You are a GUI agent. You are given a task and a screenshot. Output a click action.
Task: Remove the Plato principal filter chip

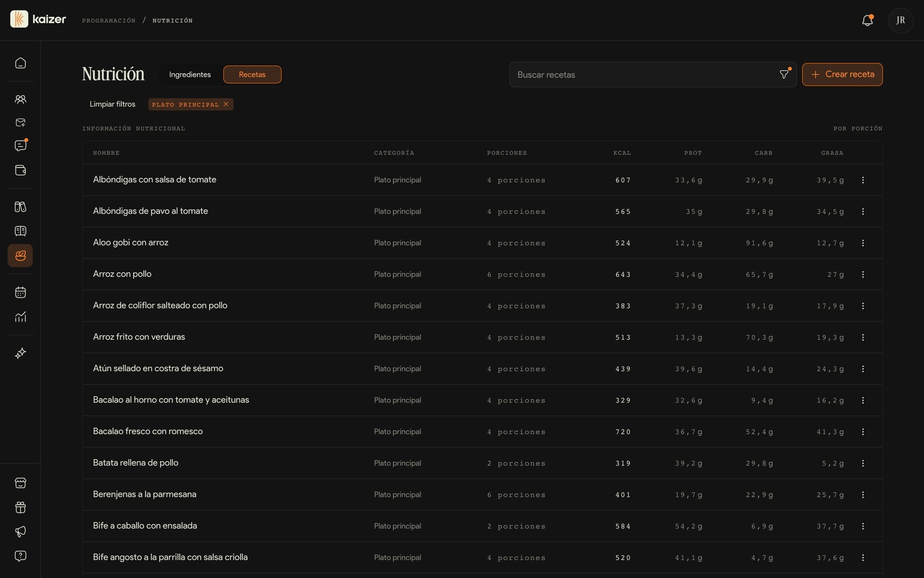(226, 104)
